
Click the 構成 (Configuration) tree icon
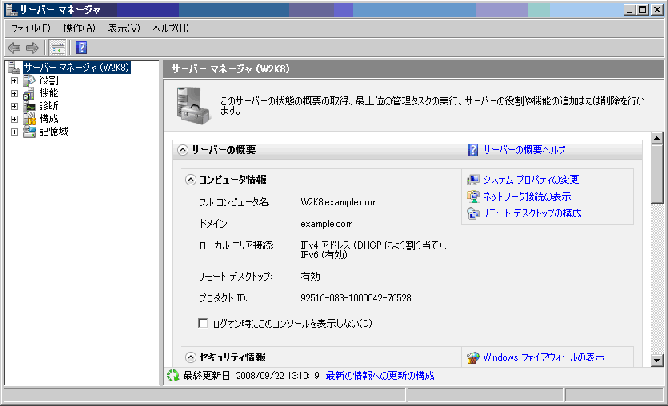[x=29, y=119]
